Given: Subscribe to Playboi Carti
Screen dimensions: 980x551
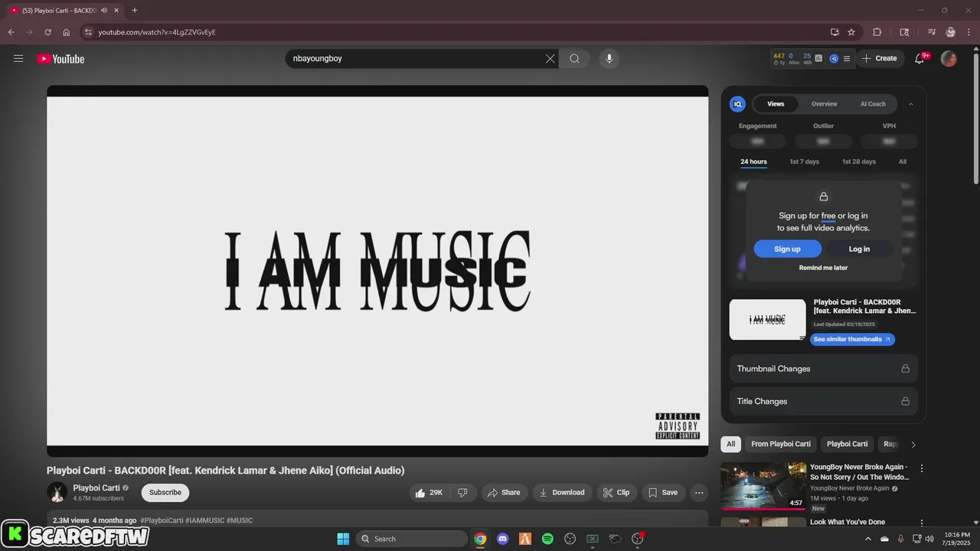Looking at the screenshot, I should click(x=165, y=493).
